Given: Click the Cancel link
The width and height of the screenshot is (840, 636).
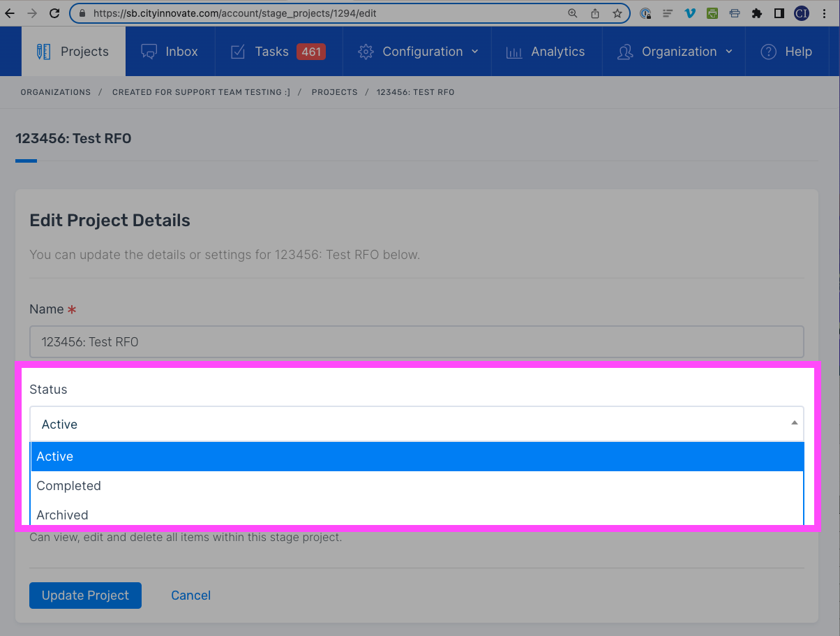Looking at the screenshot, I should click(191, 596).
